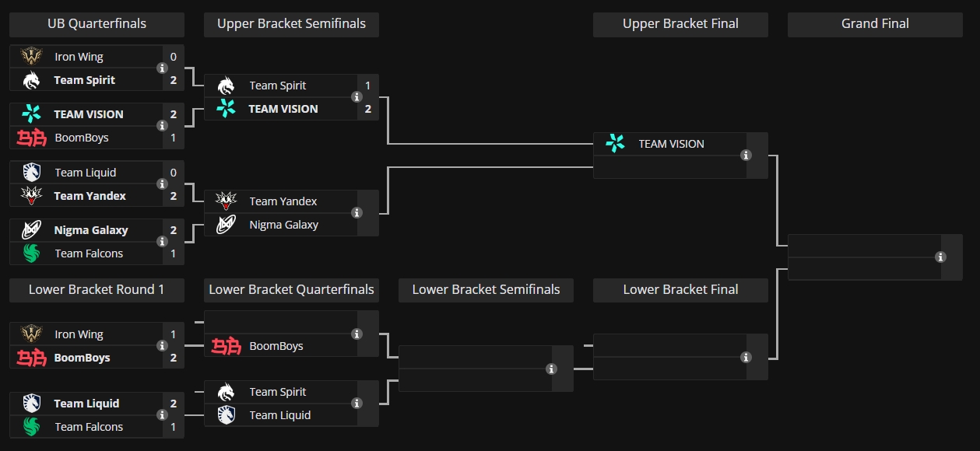The height and width of the screenshot is (451, 980).
Task: Click info icon on Team Liquid vs Team Falcons lower match
Action: tap(162, 415)
